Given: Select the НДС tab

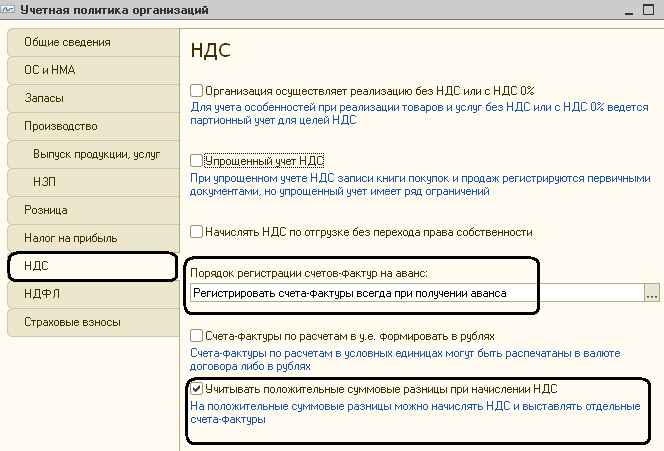Looking at the screenshot, I should coord(92,266).
